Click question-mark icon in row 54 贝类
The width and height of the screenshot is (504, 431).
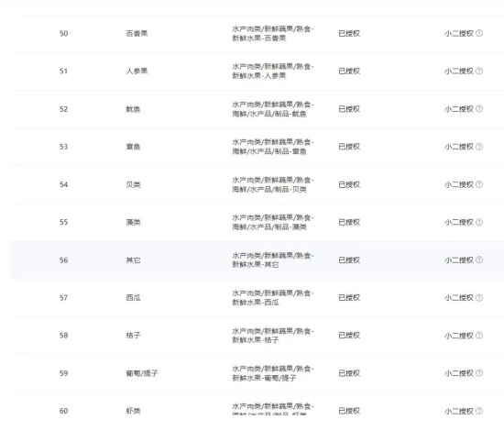(x=479, y=184)
